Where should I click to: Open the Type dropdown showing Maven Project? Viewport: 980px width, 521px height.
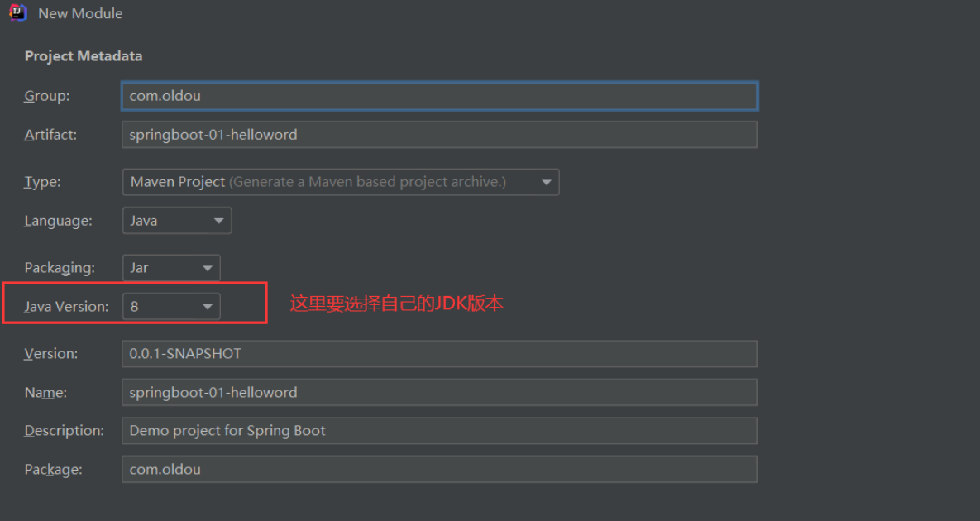pos(341,182)
